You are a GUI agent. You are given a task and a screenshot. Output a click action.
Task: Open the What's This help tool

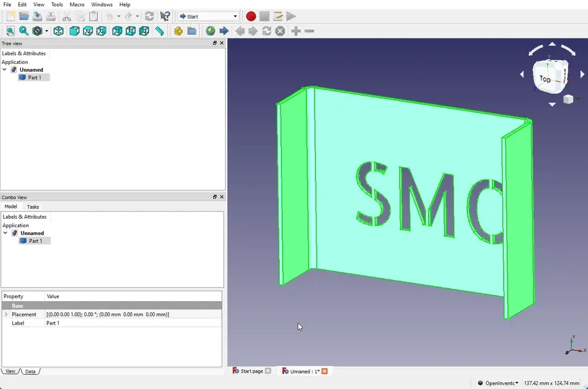[165, 16]
